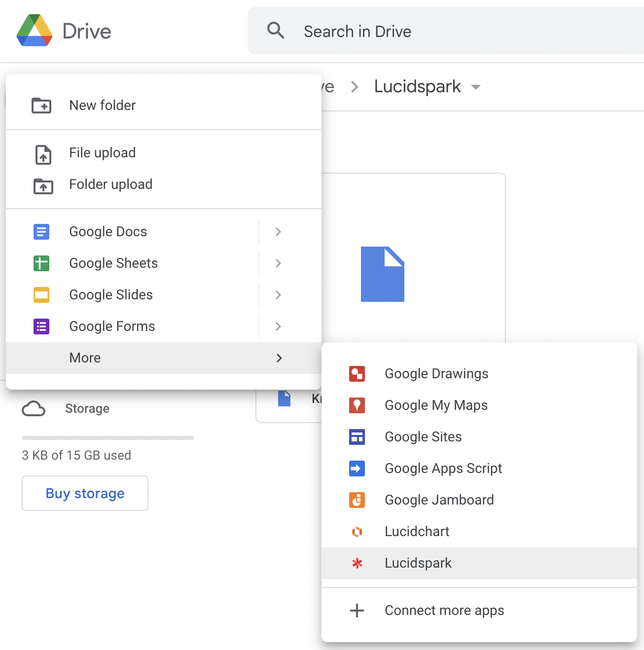The width and height of the screenshot is (644, 650).
Task: Click the breadcrumb separator chevron
Action: [355, 87]
